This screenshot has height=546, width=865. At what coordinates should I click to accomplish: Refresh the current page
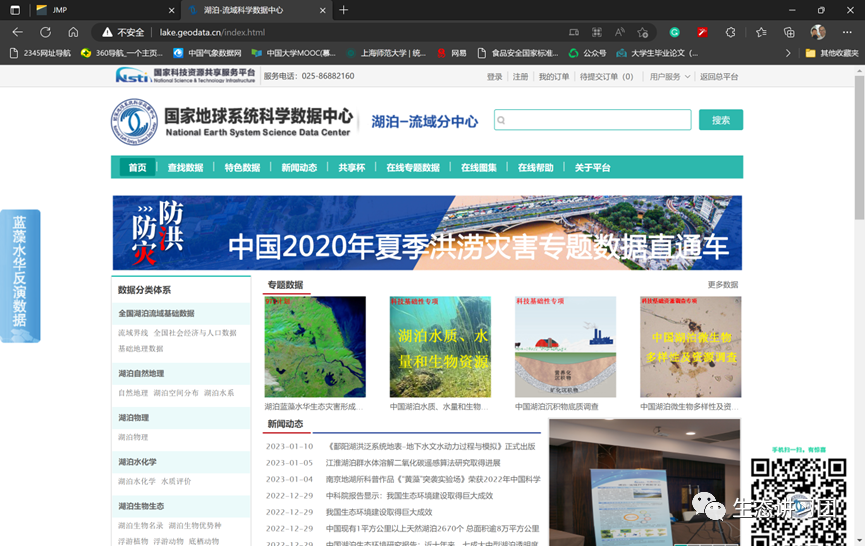45,32
